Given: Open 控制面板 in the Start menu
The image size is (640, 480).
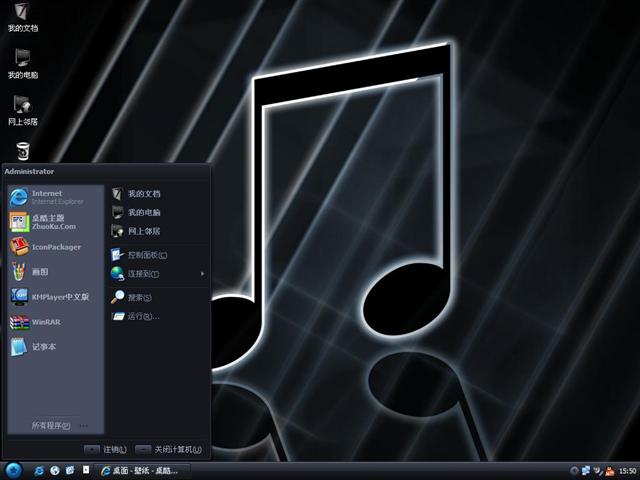Looking at the screenshot, I should (x=146, y=255).
